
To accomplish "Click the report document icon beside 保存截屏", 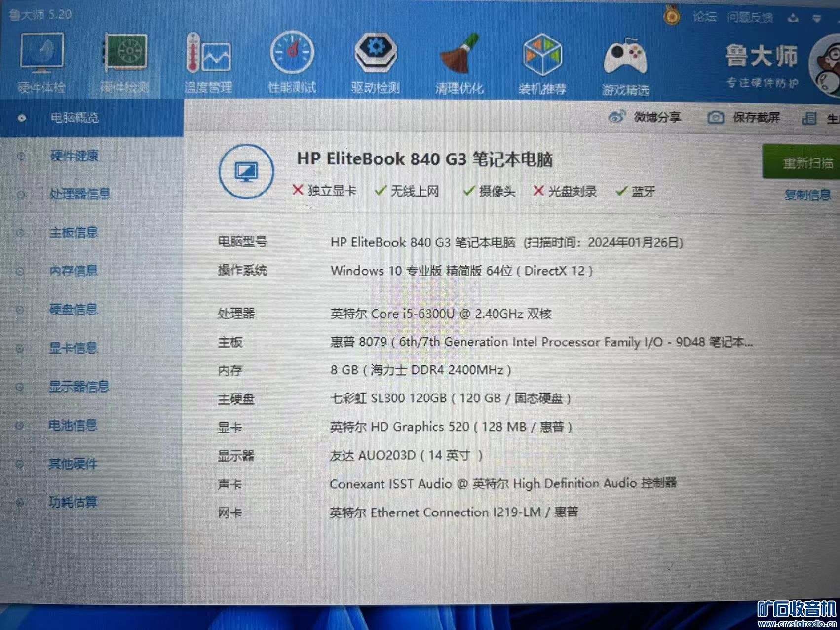I will [809, 118].
